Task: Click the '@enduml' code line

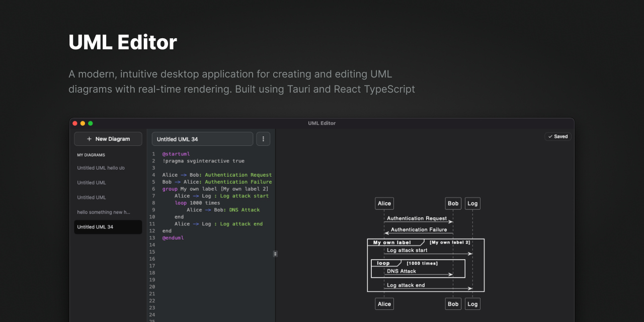Action: point(173,237)
